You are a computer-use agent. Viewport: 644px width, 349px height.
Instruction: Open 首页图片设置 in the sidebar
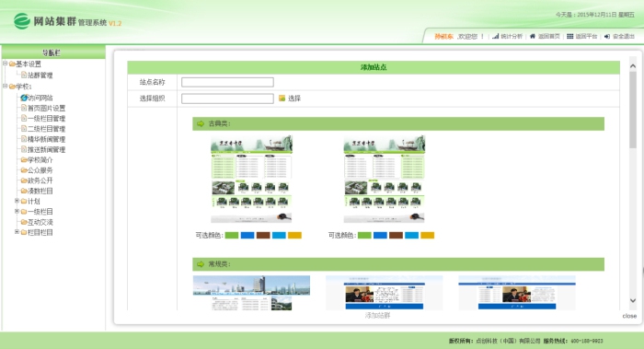(x=46, y=108)
